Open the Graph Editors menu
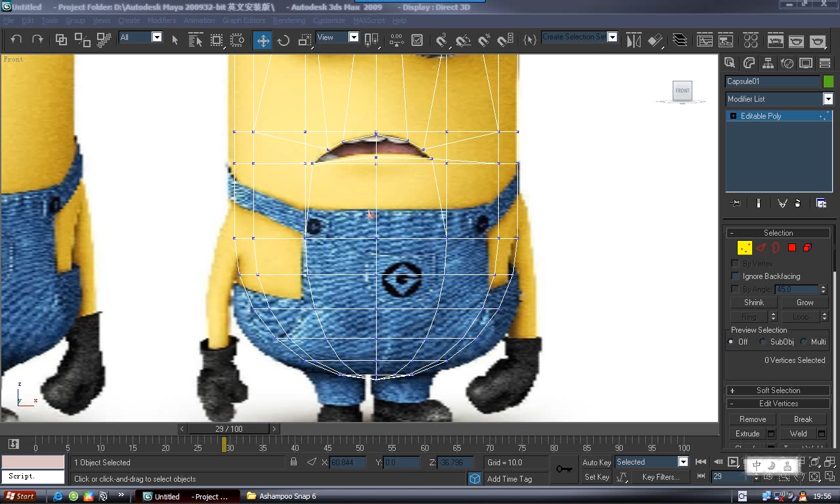Image resolution: width=840 pixels, height=504 pixels. (243, 20)
